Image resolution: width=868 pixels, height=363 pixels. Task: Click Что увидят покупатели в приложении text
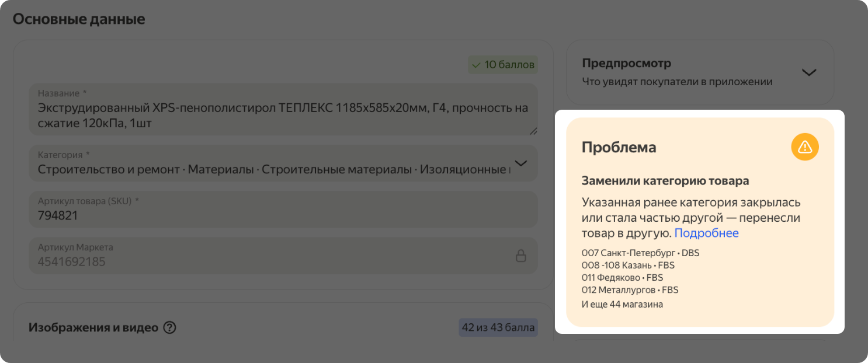click(677, 82)
